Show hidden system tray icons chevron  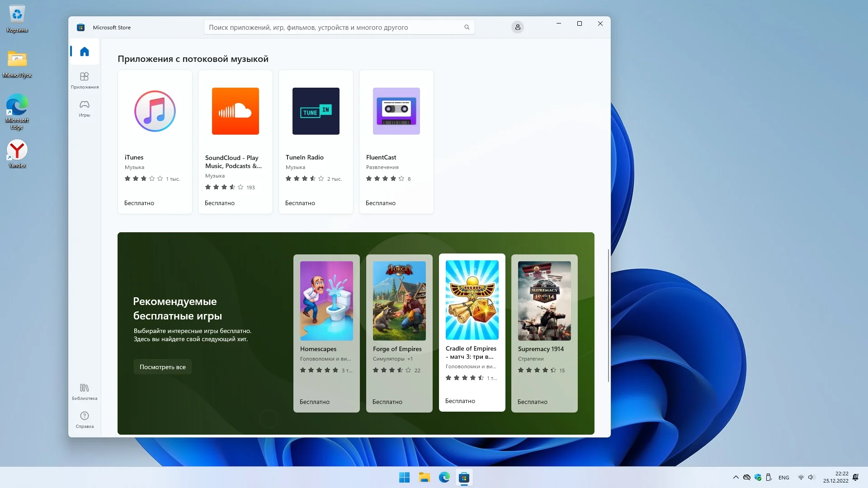click(736, 477)
